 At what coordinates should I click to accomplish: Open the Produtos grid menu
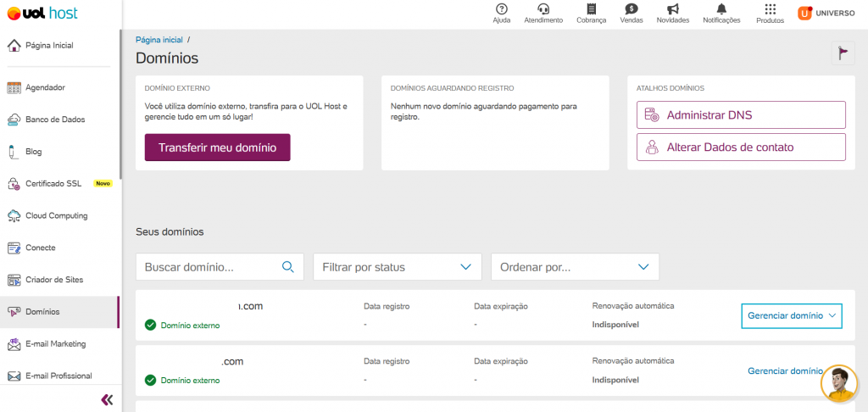pos(770,9)
